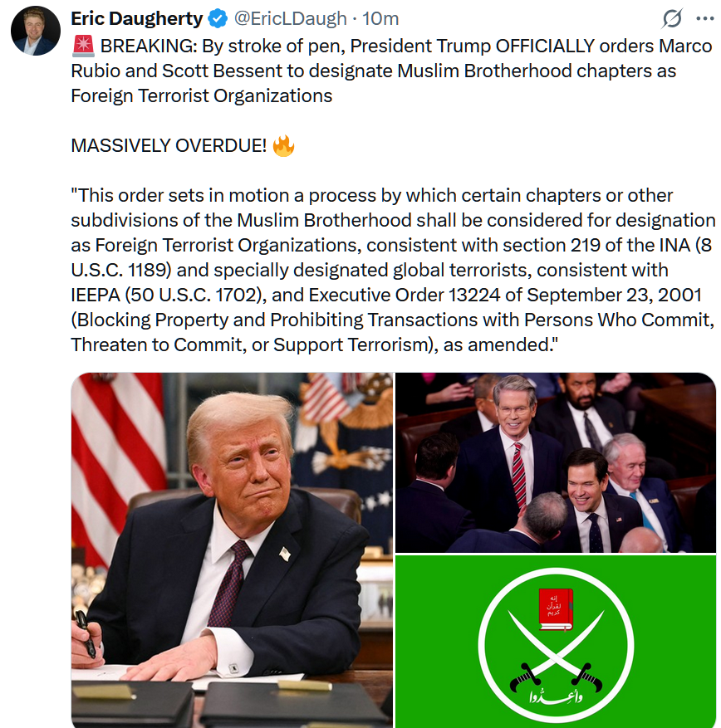The height and width of the screenshot is (728, 721).
Task: Click the BREAKING headline paragraph text
Action: [x=391, y=71]
